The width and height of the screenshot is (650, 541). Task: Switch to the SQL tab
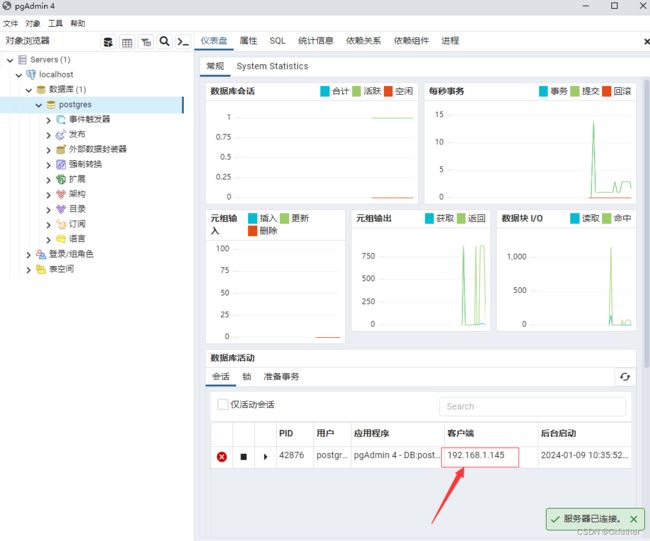[277, 41]
